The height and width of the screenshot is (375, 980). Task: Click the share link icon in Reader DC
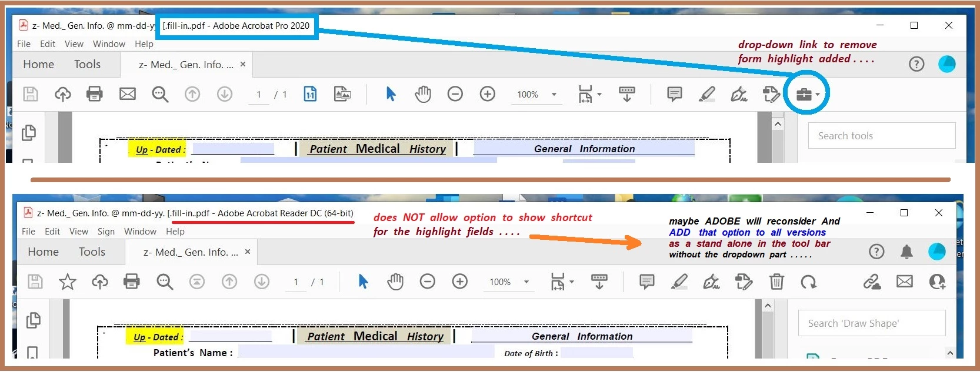pos(872,282)
